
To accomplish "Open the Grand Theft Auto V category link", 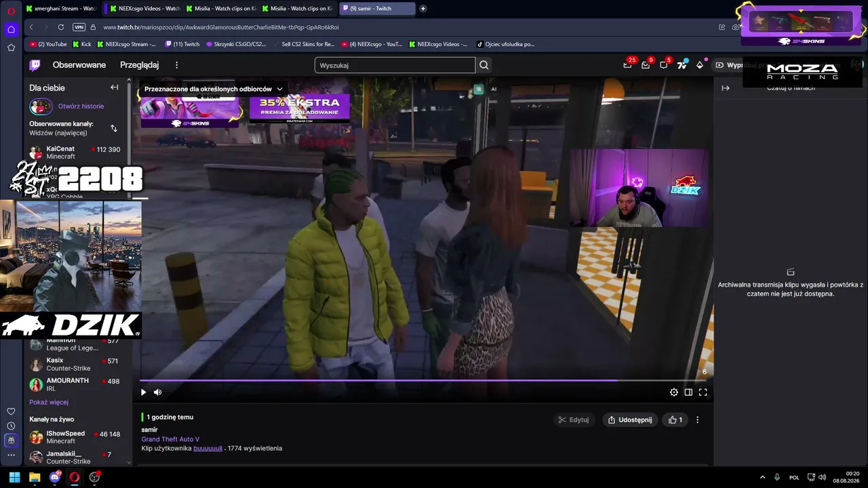I will point(170,439).
